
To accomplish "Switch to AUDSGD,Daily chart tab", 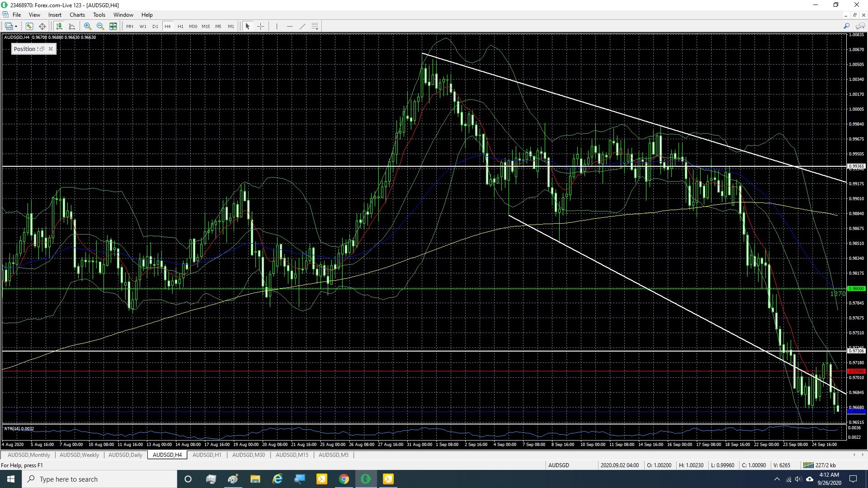I will tap(125, 455).
